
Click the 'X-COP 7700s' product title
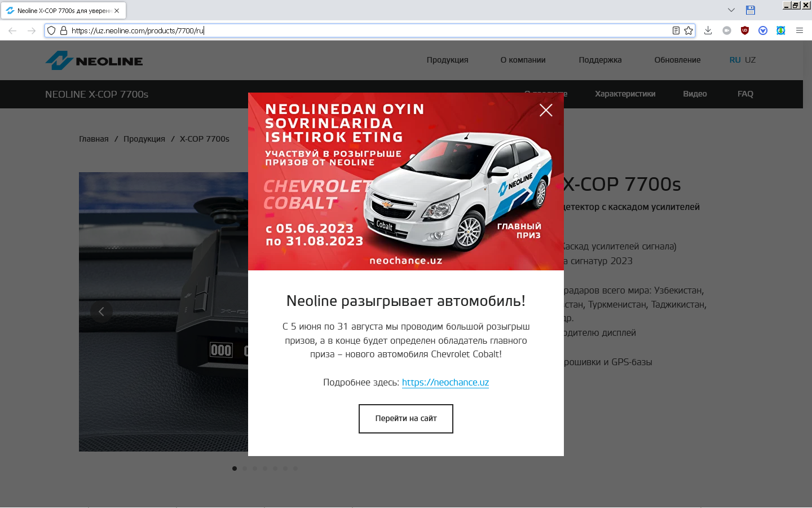623,184
